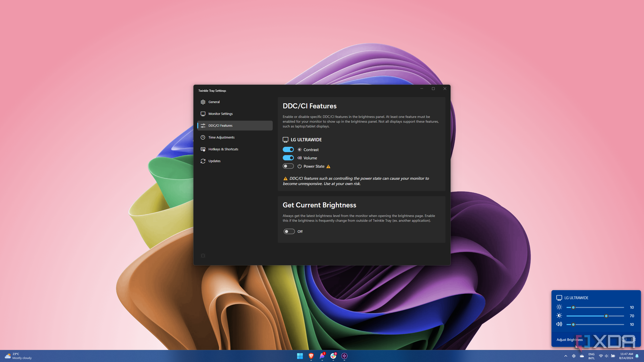Click the monitor icon beside LG ULTRAWIDE heading

click(286, 140)
